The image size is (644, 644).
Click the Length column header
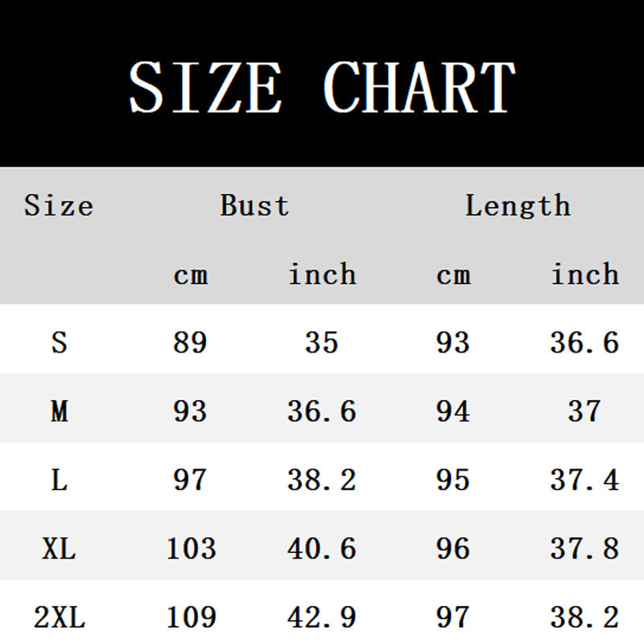click(518, 205)
